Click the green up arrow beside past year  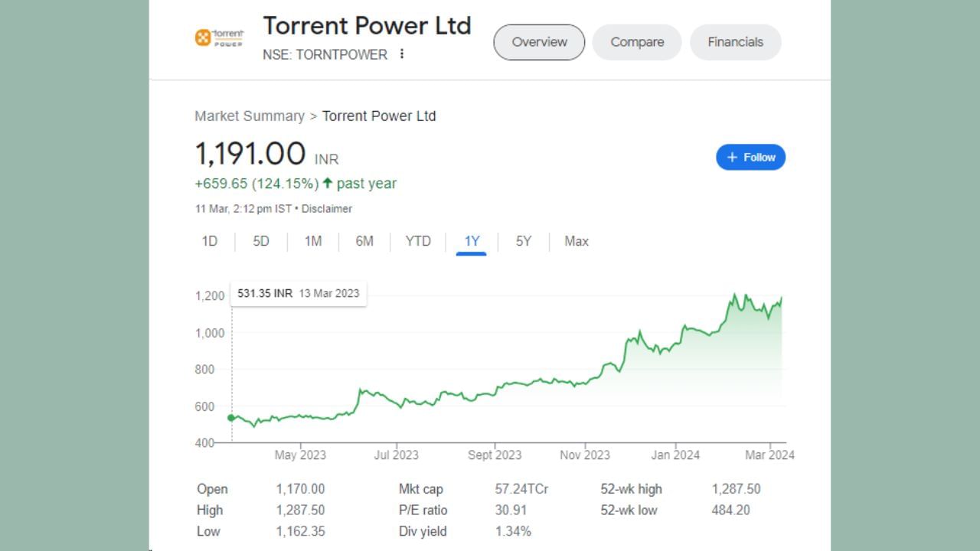tap(327, 184)
